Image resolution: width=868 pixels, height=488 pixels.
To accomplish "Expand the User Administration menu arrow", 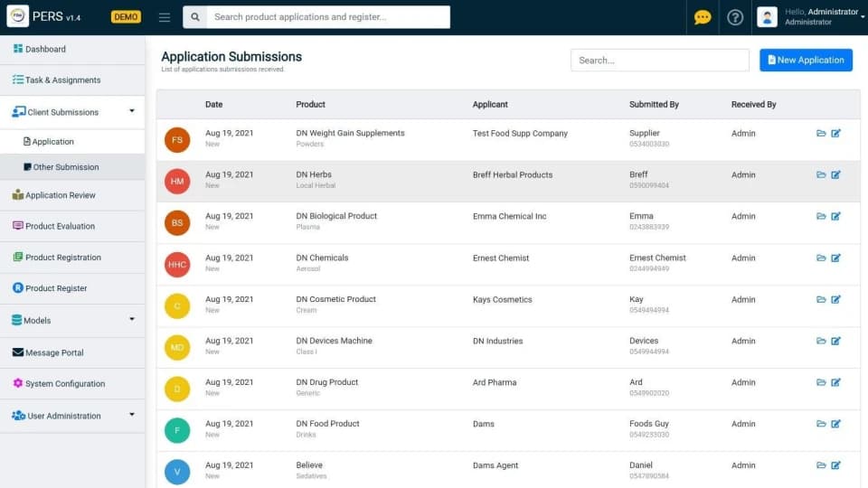I will pyautogui.click(x=132, y=415).
